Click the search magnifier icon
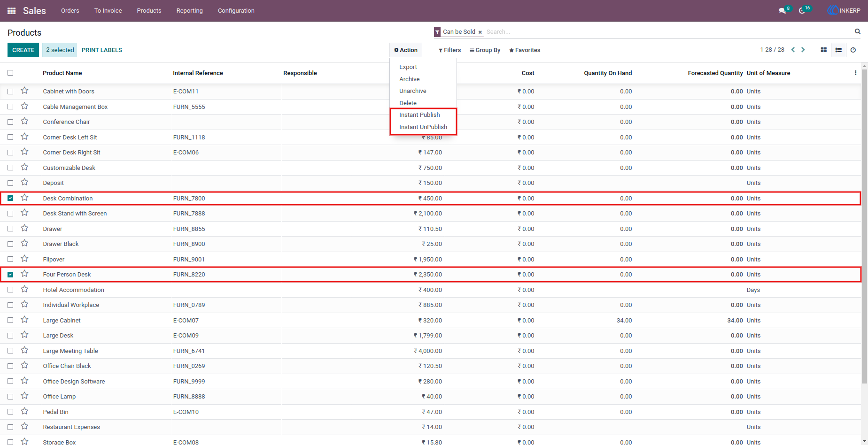Viewport: 868px width, 445px height. (858, 31)
